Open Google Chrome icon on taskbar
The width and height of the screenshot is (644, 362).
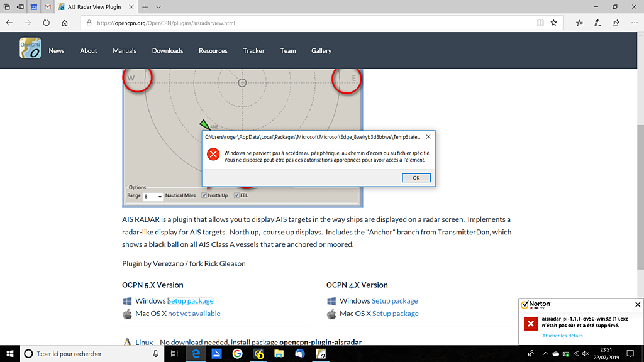[237, 353]
